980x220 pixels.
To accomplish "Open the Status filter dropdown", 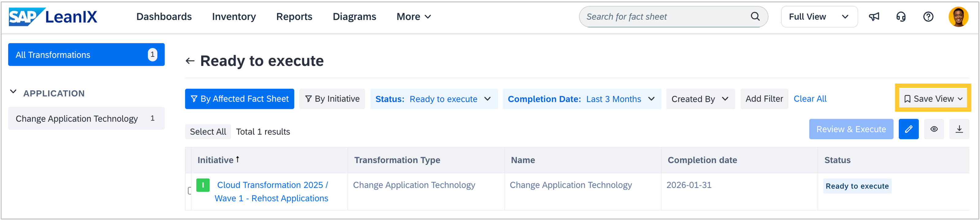I will (x=434, y=99).
